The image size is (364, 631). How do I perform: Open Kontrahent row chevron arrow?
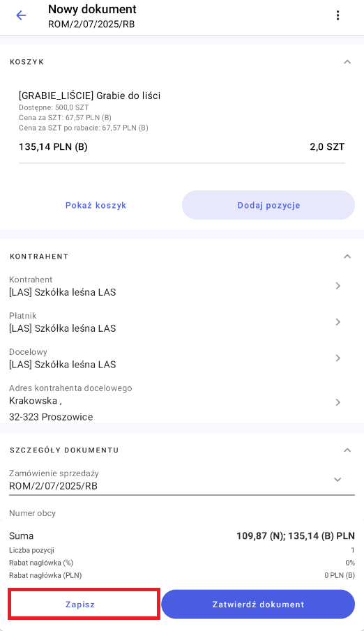338,286
